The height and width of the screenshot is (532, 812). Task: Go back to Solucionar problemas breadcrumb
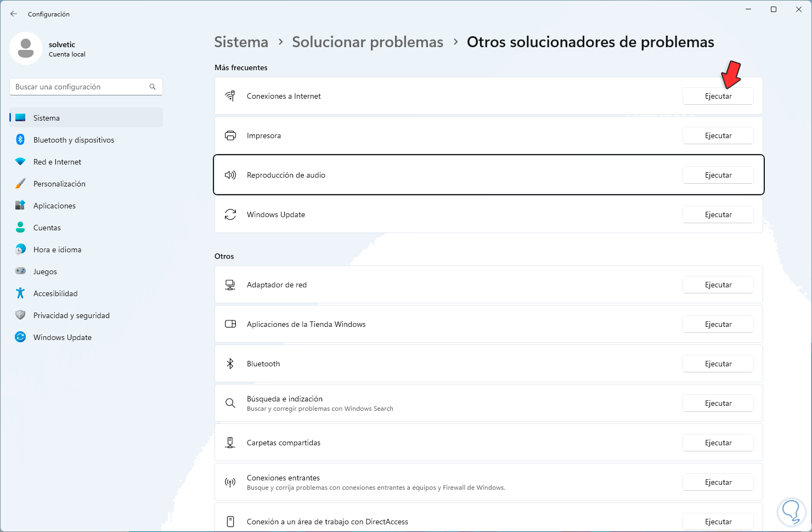(x=367, y=42)
